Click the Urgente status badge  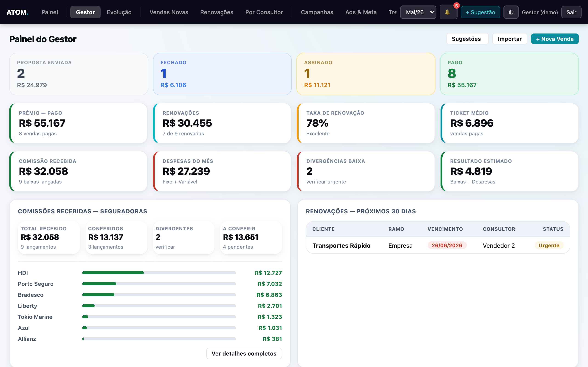click(x=549, y=245)
